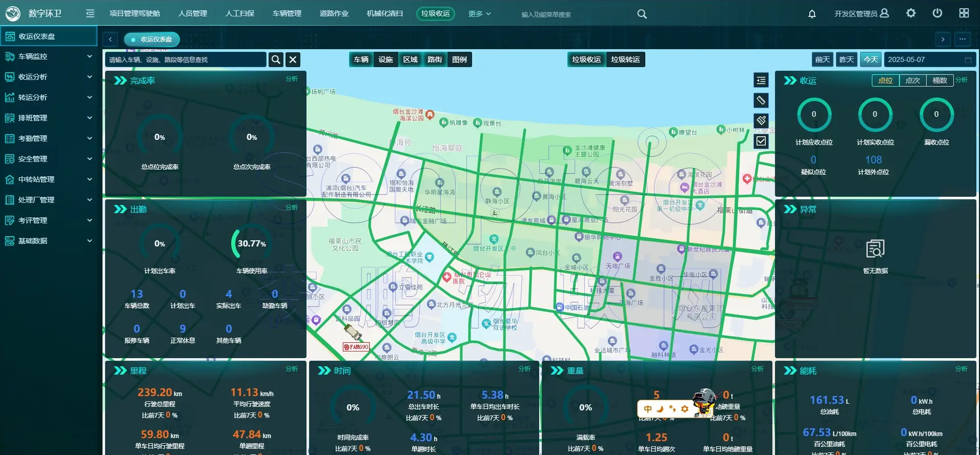Switch to the 垃圾转运 tab
Screen dimensions: 980x455
tap(625, 59)
